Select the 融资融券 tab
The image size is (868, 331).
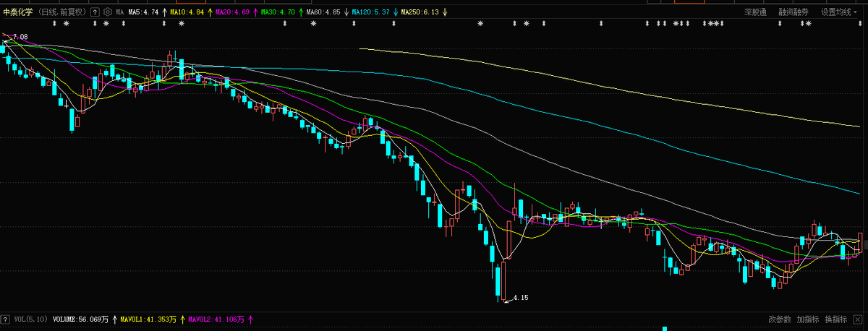pos(793,12)
